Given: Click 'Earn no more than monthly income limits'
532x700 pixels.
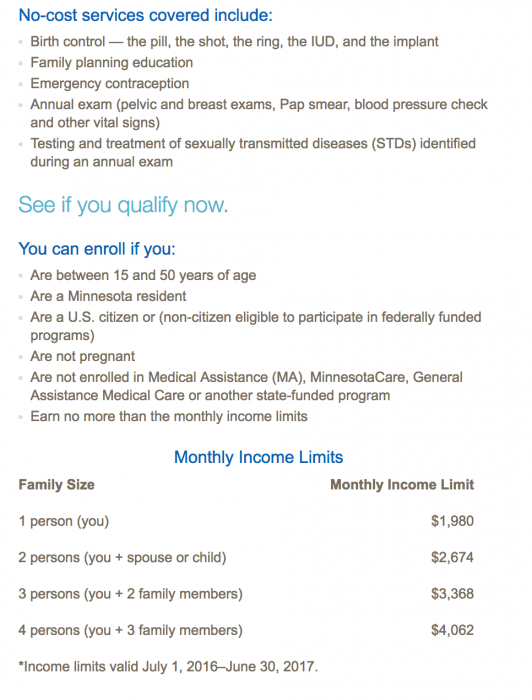Looking at the screenshot, I should [169, 417].
